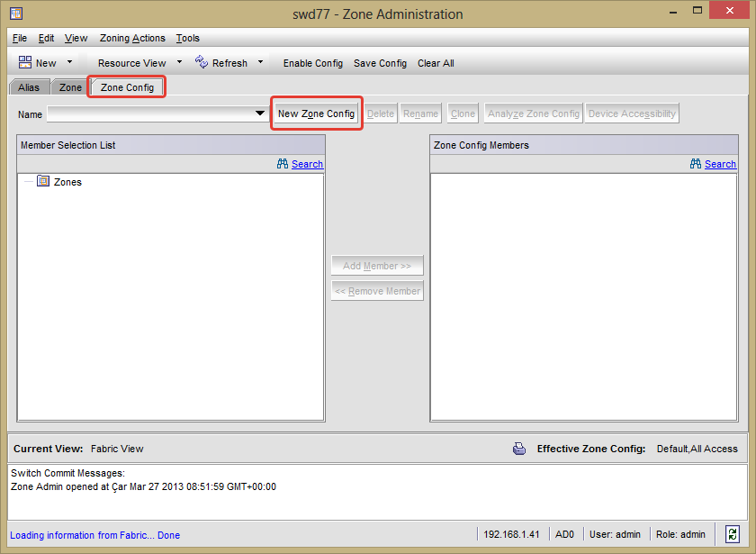Click Device Accessibility button
The width and height of the screenshot is (756, 554).
tap(632, 114)
